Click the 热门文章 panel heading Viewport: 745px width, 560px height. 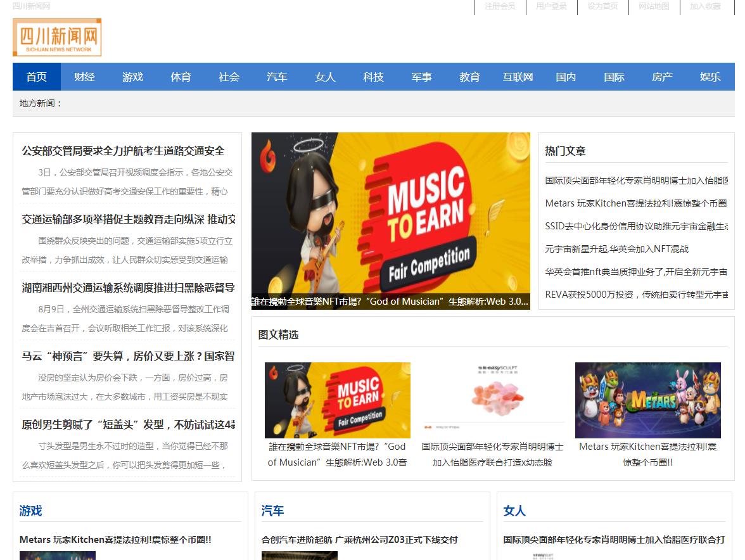pyautogui.click(x=565, y=151)
